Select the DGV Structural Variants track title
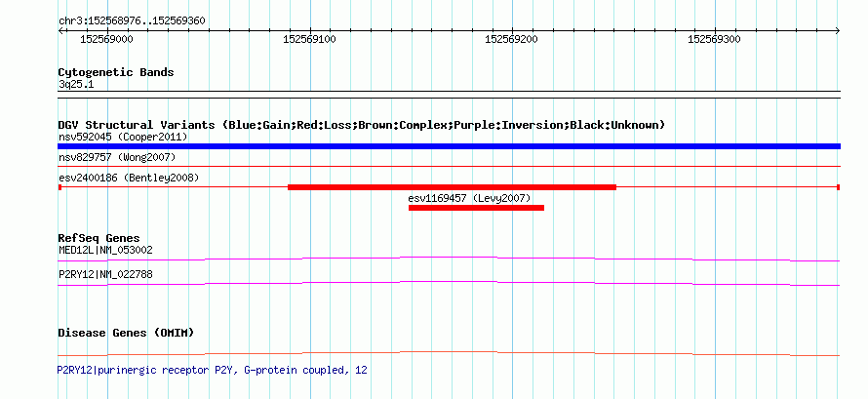 (x=362, y=125)
